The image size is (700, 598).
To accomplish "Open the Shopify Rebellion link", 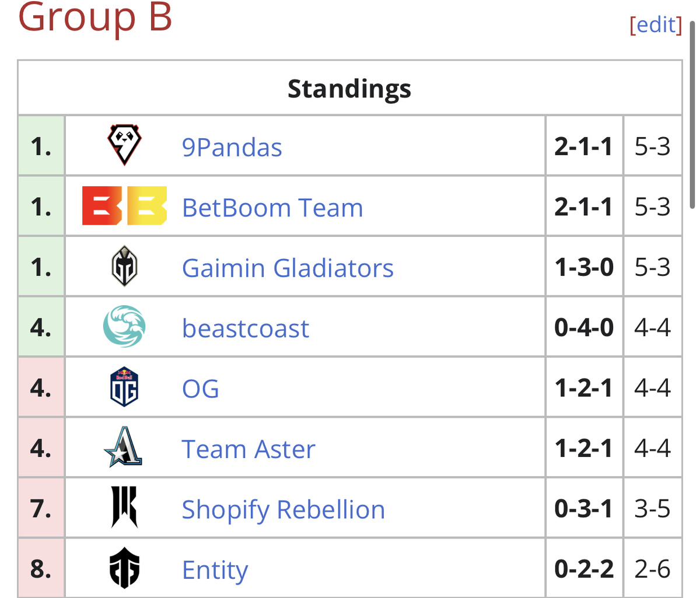I will coord(283,510).
